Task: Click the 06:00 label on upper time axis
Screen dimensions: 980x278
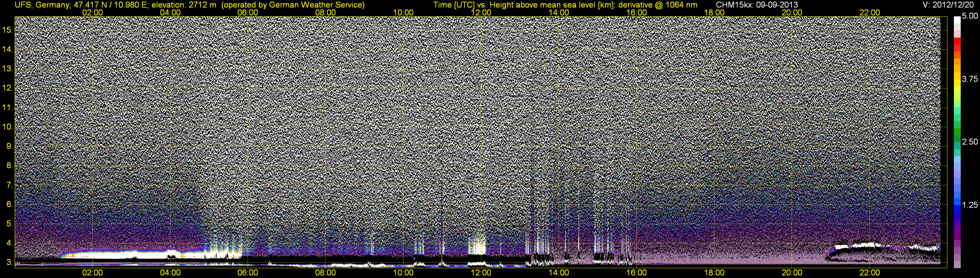Action: (248, 12)
